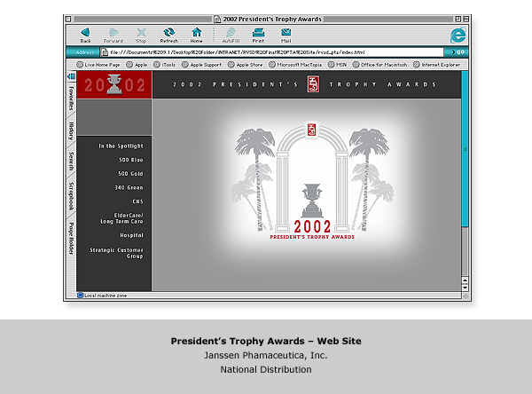
Task: Click the scrollbar up arrow
Action: click(x=465, y=280)
